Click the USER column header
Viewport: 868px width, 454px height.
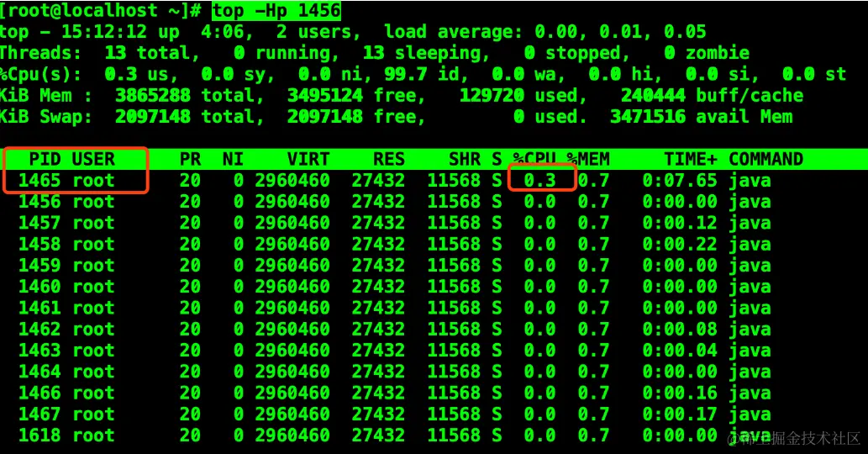(93, 160)
